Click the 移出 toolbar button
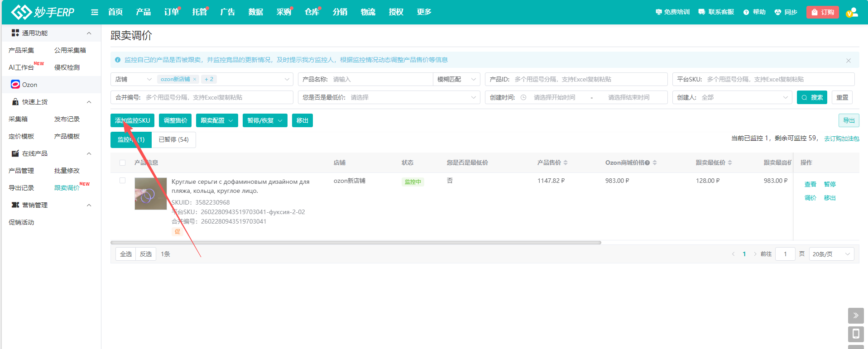Image resolution: width=868 pixels, height=349 pixels. coord(302,120)
